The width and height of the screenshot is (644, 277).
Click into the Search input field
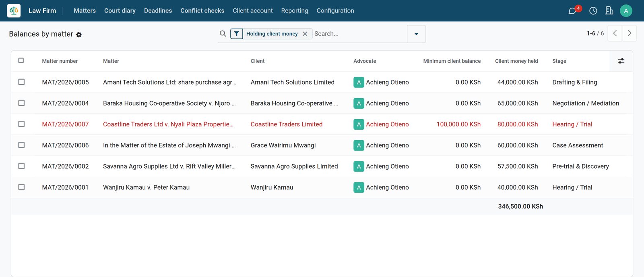tap(359, 34)
